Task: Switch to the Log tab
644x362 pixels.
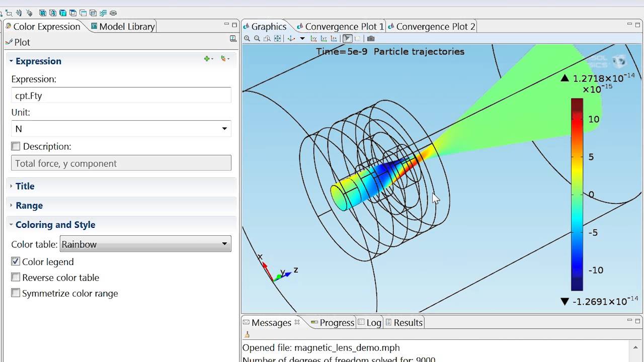Action: pos(370,323)
